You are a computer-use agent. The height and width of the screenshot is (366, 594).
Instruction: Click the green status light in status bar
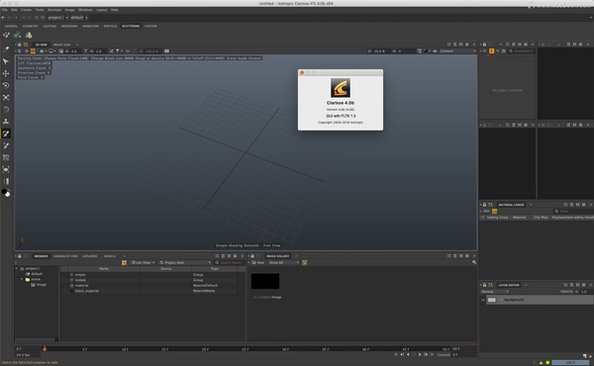547,363
